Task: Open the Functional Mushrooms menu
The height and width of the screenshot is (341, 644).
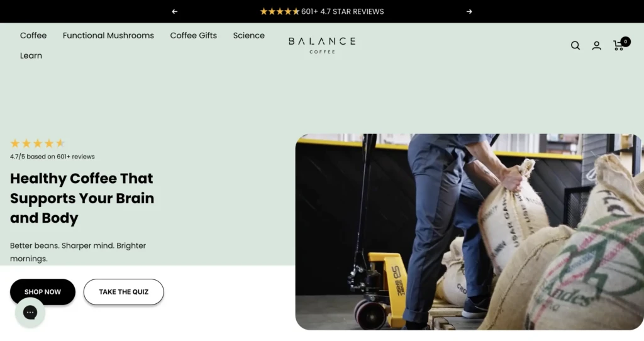Action: [x=108, y=35]
